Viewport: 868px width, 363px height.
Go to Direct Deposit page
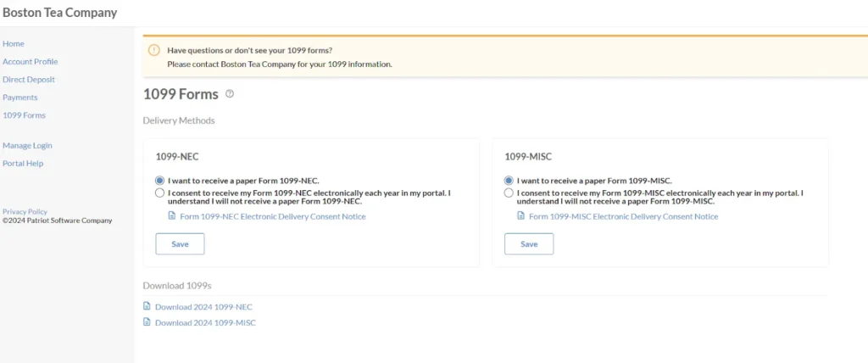29,79
